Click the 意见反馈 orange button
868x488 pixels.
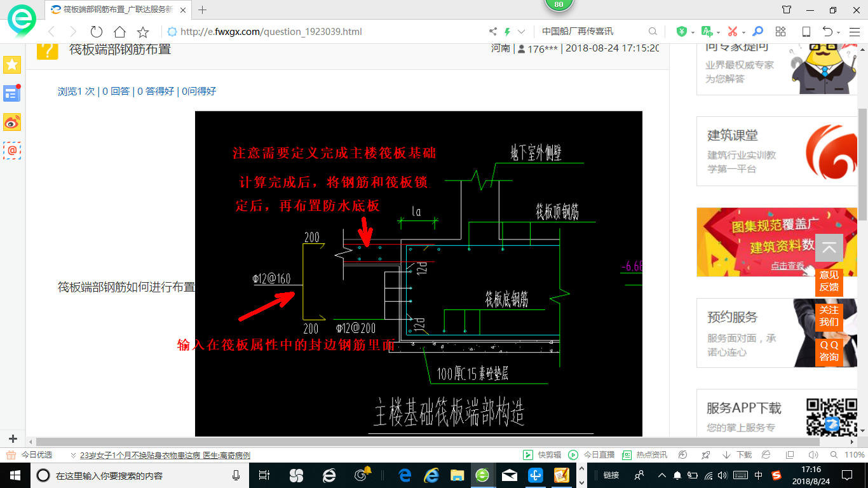(x=829, y=281)
